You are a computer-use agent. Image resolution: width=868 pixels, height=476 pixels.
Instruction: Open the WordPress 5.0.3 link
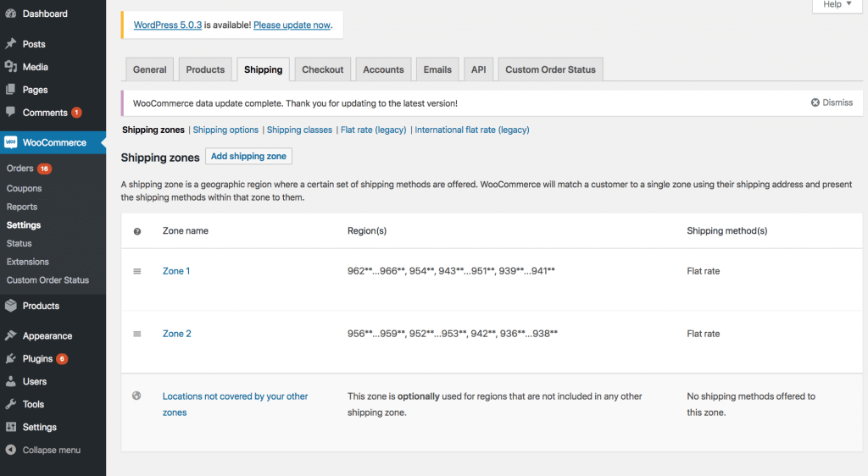click(x=168, y=25)
